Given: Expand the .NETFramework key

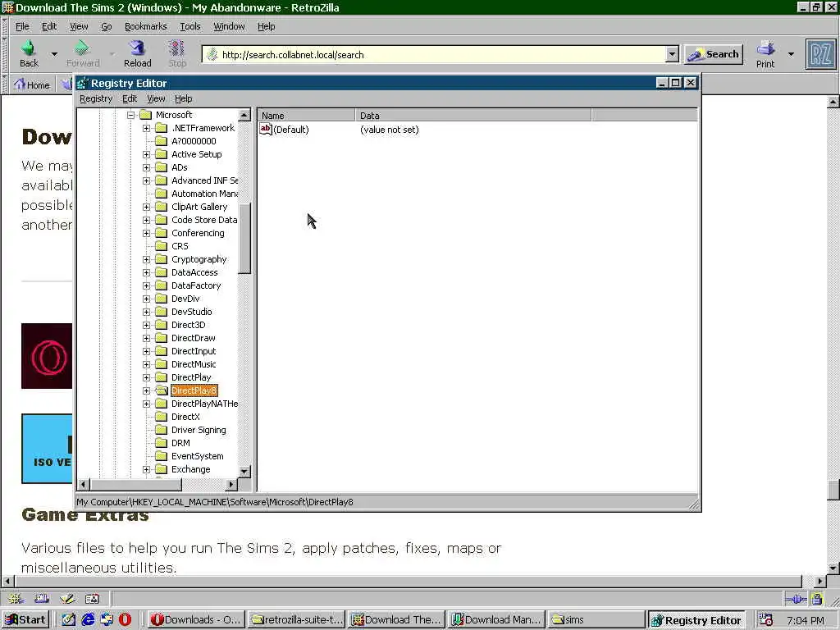Looking at the screenshot, I should point(146,128).
